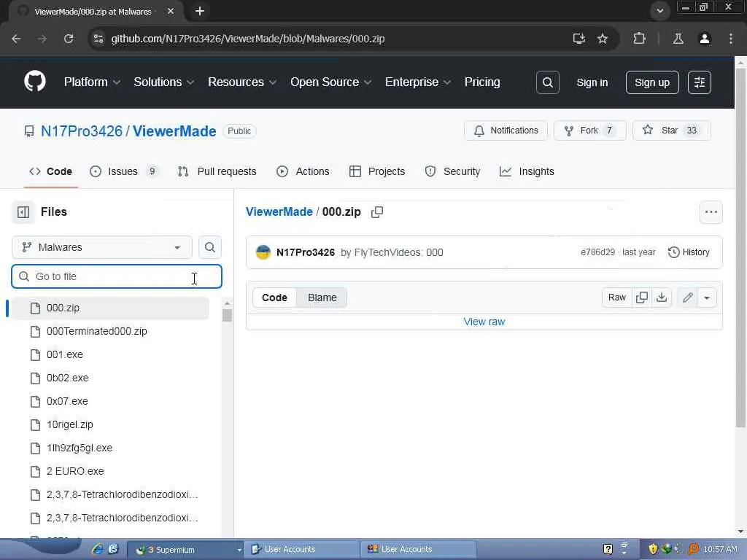Click the Sign up button
This screenshot has width=747, height=560.
point(652,82)
